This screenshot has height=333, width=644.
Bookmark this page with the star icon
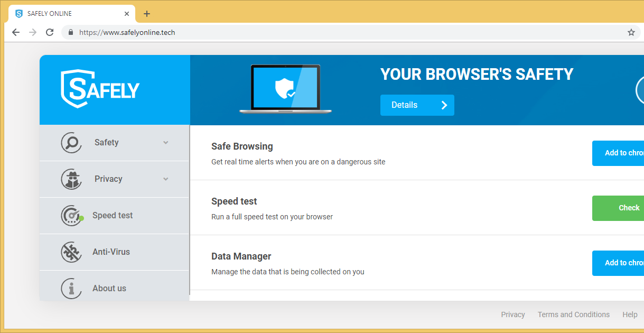[x=631, y=32]
